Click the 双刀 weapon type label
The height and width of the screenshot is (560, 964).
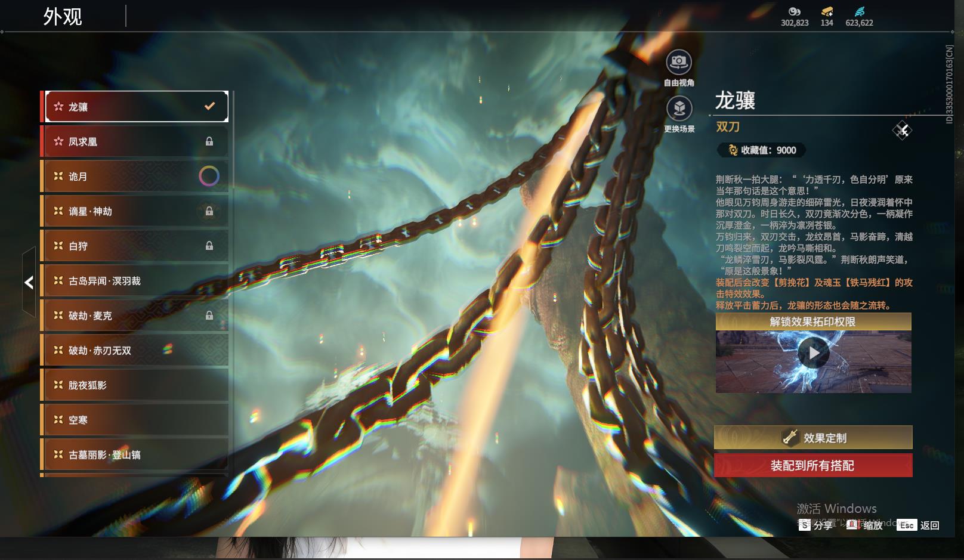point(728,127)
